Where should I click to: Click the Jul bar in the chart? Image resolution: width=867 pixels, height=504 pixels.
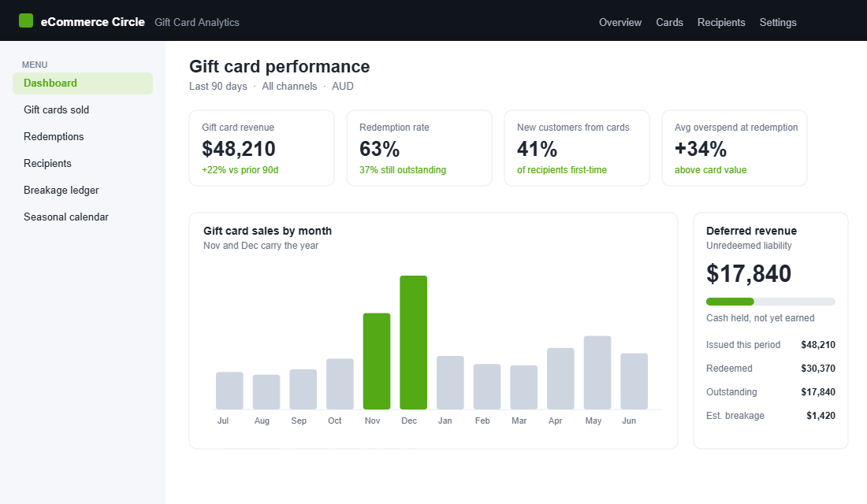click(229, 391)
